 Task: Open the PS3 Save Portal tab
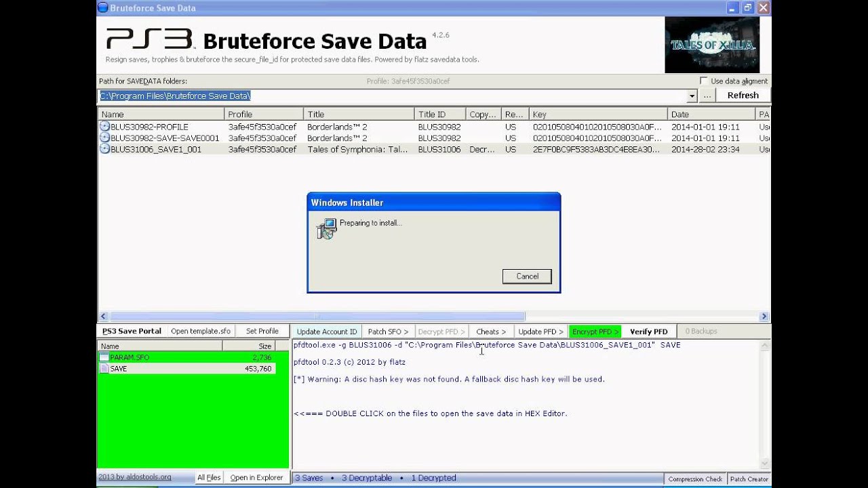pos(132,331)
